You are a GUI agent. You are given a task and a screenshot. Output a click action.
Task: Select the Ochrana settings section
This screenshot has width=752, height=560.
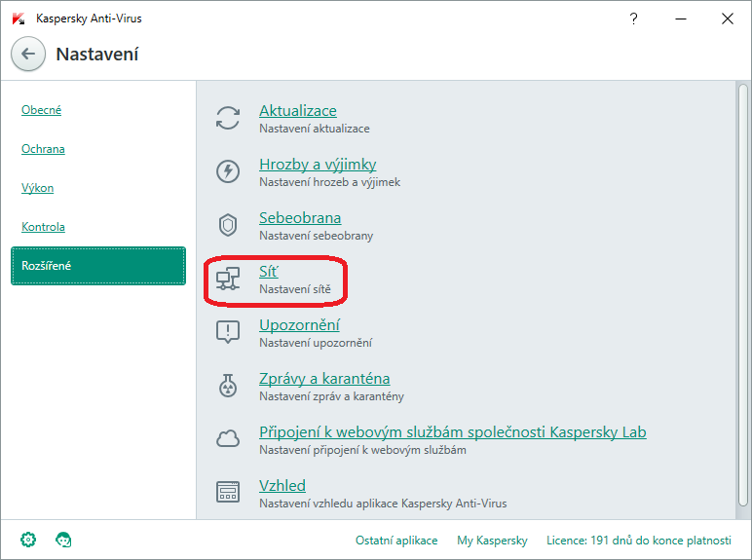(x=43, y=149)
